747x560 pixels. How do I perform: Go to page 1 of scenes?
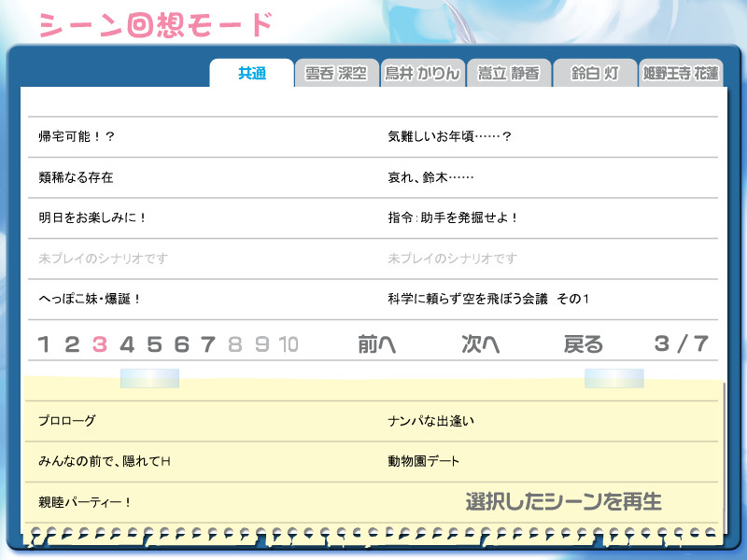coord(43,344)
